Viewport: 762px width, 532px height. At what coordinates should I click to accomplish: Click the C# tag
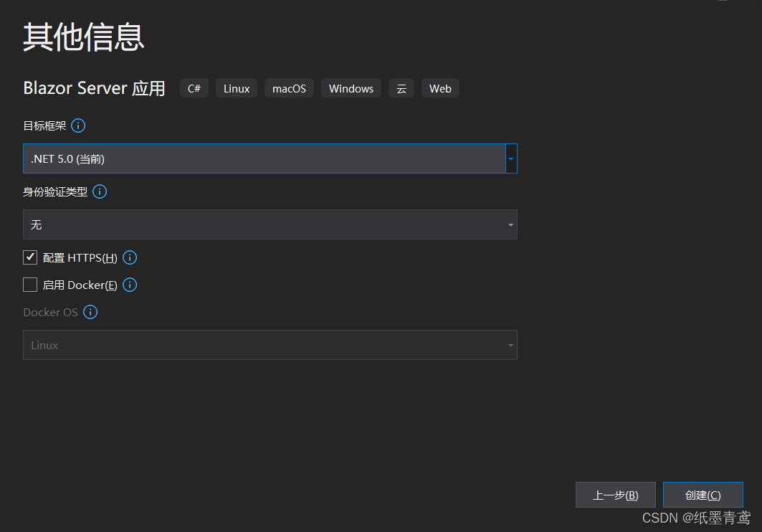tap(194, 88)
